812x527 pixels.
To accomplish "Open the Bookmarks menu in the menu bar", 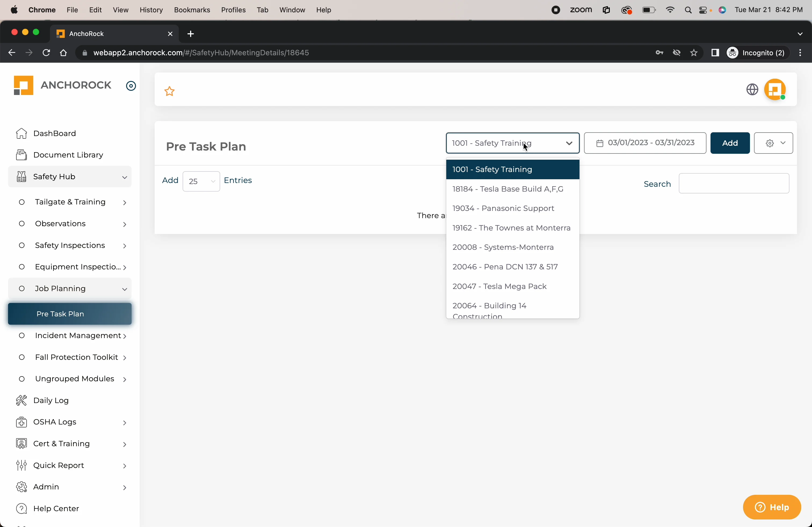I will pyautogui.click(x=192, y=10).
